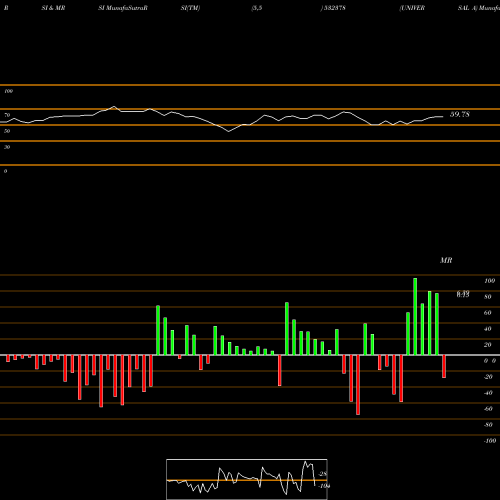
Task: Click the MR value 8.13 beside the bars
Action: 463,294
